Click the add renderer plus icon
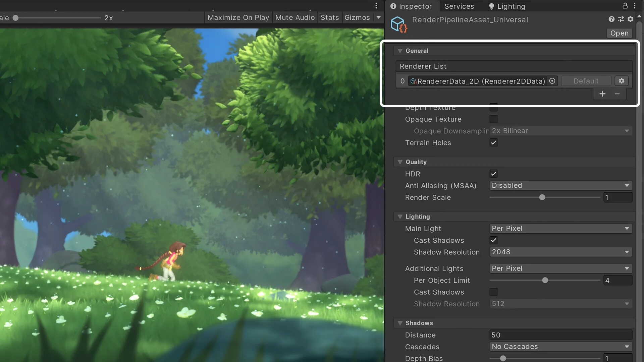This screenshot has width=644, height=362. point(602,93)
